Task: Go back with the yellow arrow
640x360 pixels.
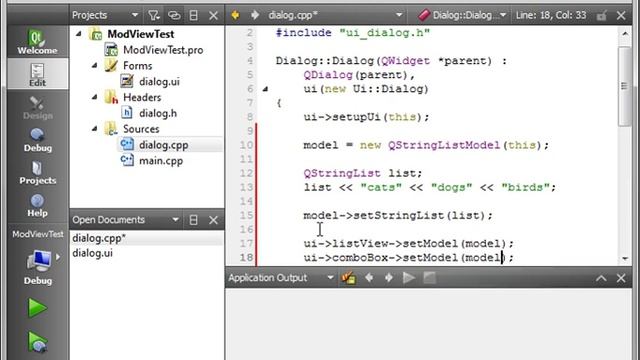Action: point(235,15)
